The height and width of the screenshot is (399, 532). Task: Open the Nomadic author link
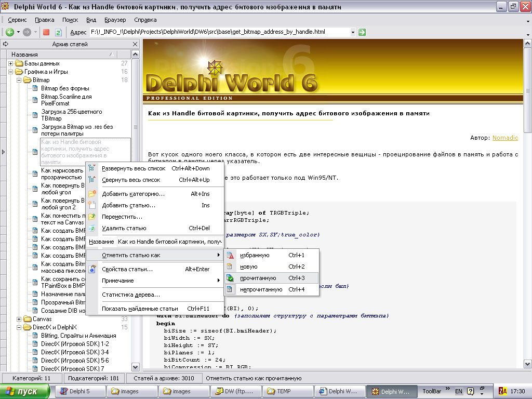click(505, 138)
